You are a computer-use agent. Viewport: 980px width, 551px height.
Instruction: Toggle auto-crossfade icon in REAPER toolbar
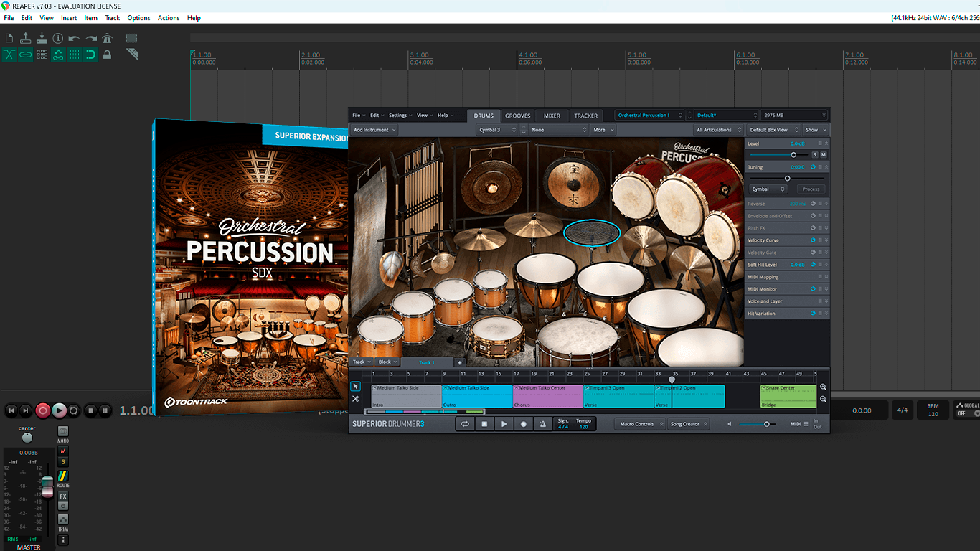click(9, 55)
